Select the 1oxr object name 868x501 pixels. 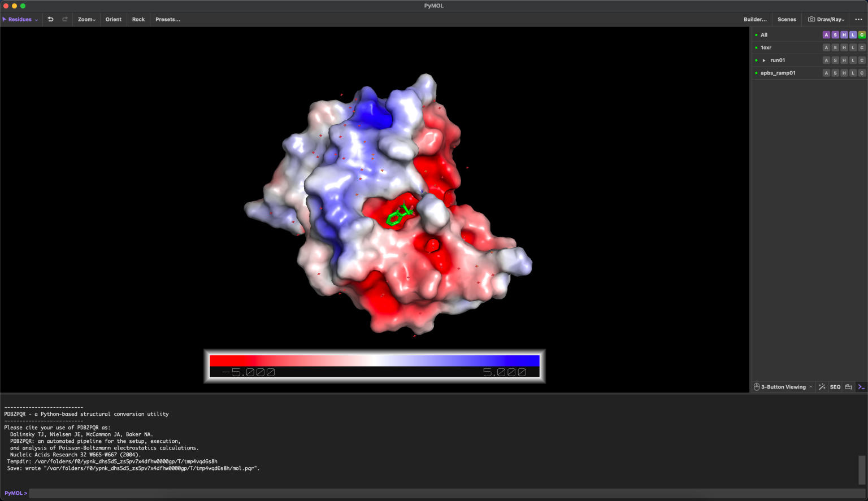766,47
